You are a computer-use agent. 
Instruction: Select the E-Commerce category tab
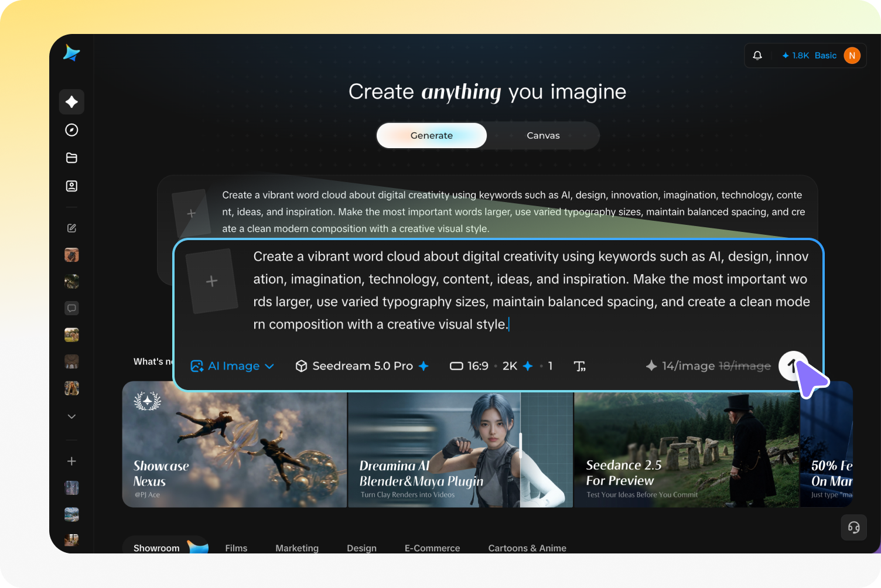coord(432,548)
